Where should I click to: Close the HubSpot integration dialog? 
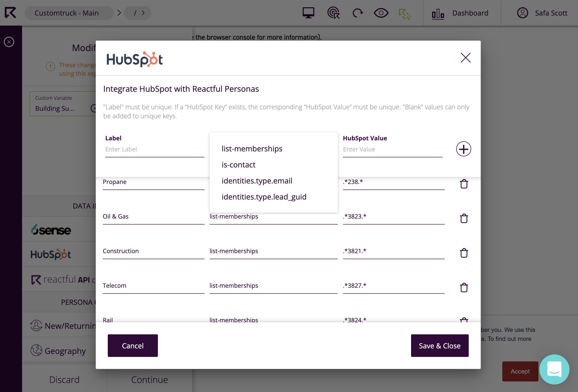pyautogui.click(x=465, y=58)
